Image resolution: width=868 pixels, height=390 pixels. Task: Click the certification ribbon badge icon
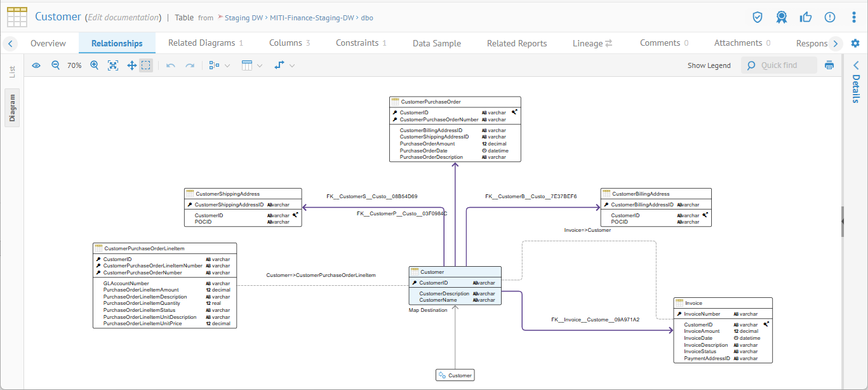782,17
